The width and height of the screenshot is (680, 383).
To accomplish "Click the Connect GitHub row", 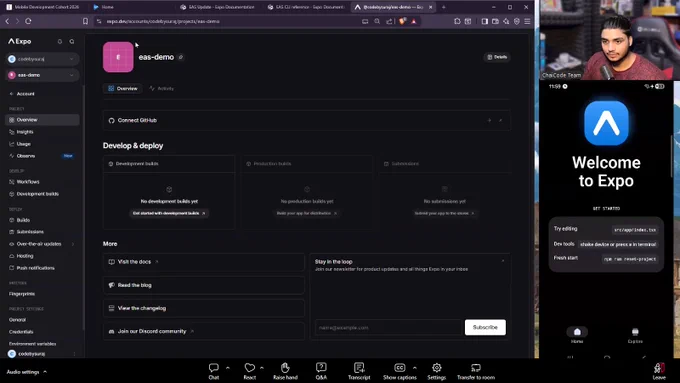I will (306, 120).
